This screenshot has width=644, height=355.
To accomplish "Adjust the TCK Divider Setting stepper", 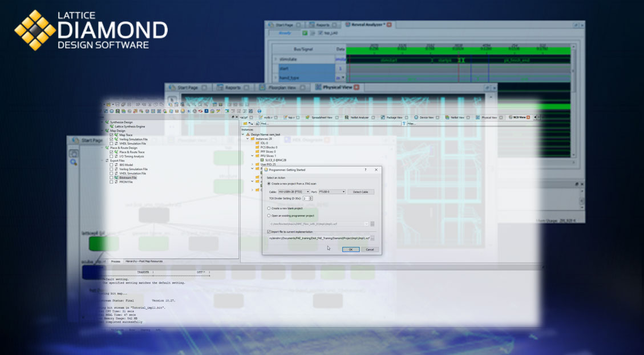I will pos(310,199).
